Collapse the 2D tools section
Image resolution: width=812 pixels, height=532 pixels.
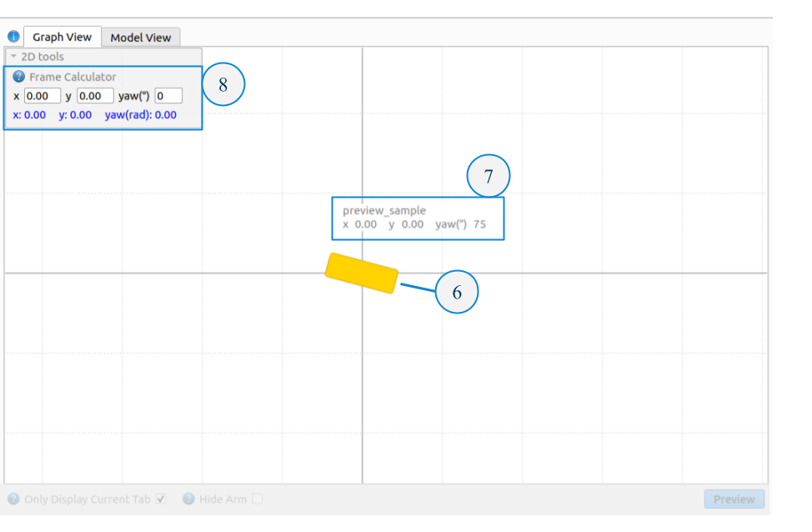pos(13,57)
